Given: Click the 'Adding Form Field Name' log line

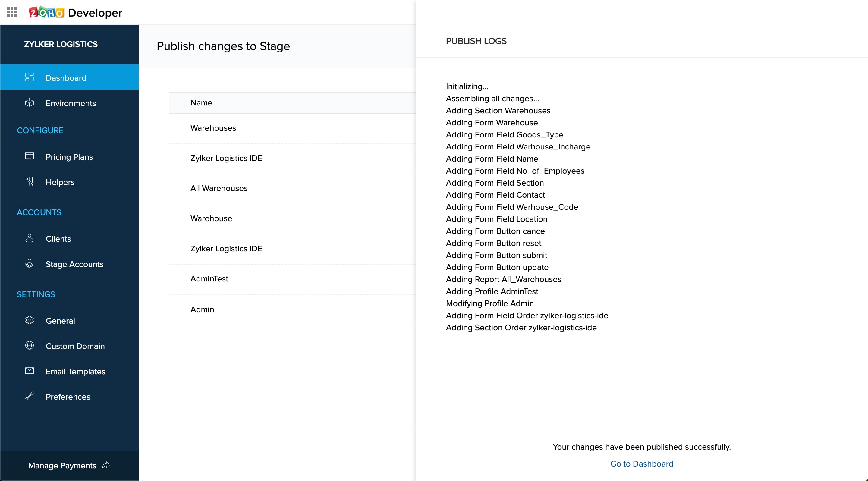Looking at the screenshot, I should click(492, 159).
